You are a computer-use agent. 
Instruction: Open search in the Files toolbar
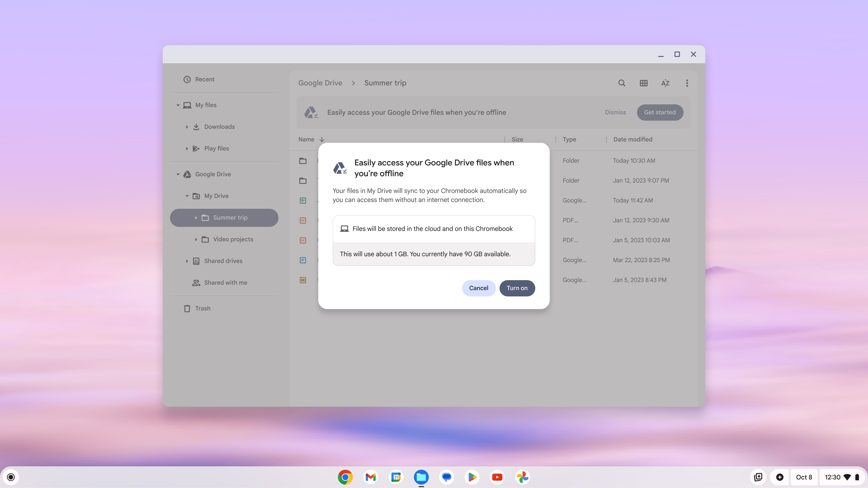point(622,83)
